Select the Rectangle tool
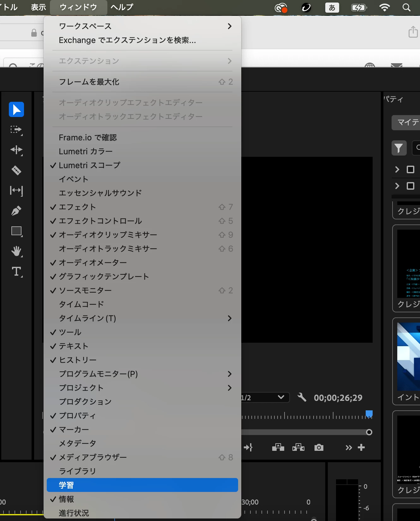This screenshot has width=420, height=521. pos(16,231)
